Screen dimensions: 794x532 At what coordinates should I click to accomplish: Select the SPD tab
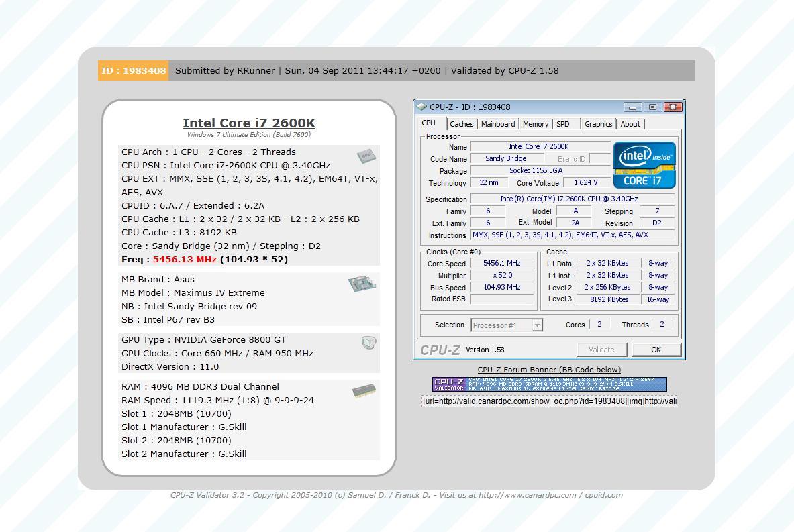[563, 124]
